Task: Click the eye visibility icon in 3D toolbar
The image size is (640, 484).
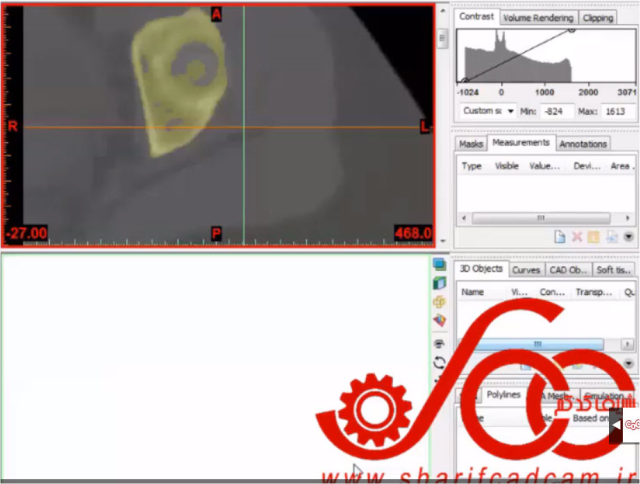Action: 439,344
